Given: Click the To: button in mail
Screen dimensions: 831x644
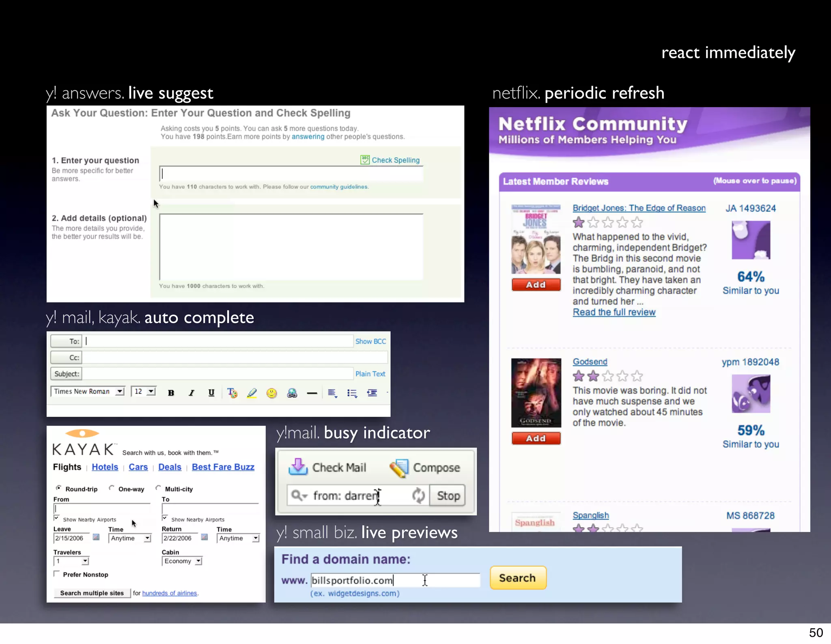Looking at the screenshot, I should tap(66, 341).
